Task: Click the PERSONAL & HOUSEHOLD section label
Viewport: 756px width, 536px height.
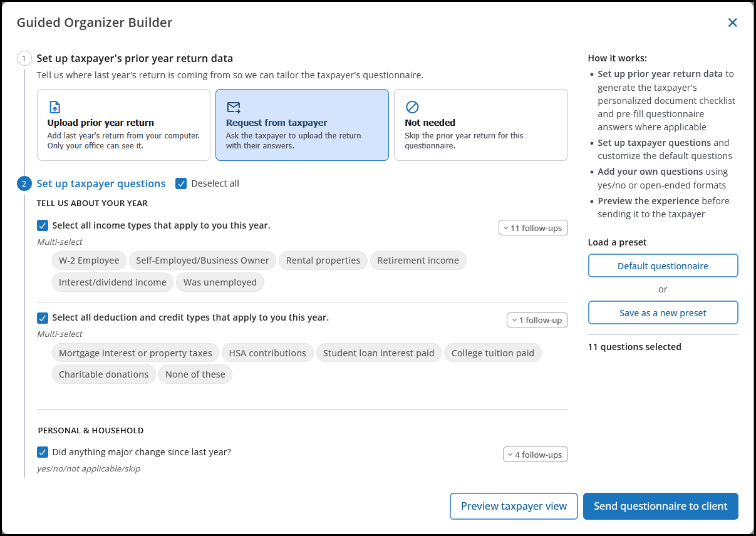Action: click(91, 431)
